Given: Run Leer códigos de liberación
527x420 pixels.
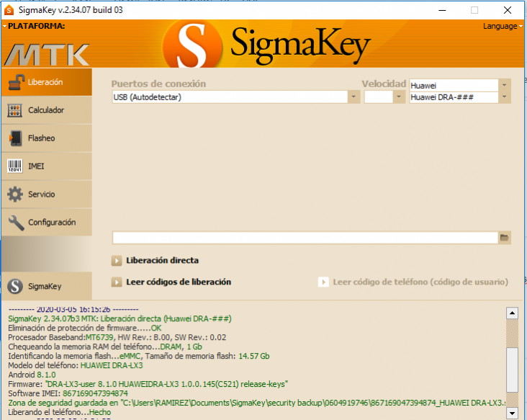Looking at the screenshot, I should pyautogui.click(x=179, y=282).
